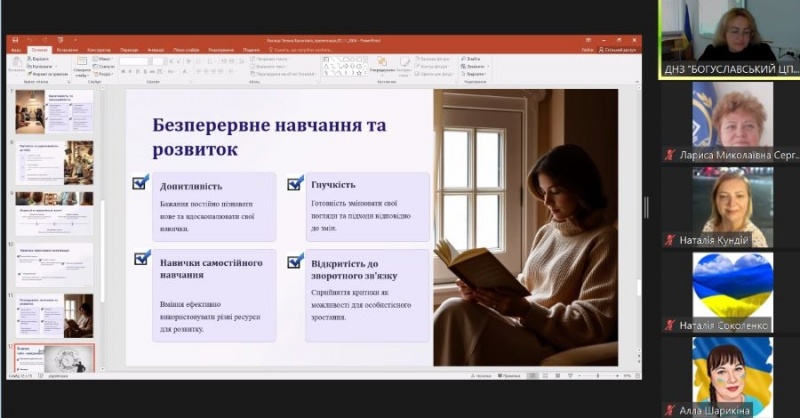Click the checkbox next to Допитливість
This screenshot has height=418, width=800.
tap(140, 183)
